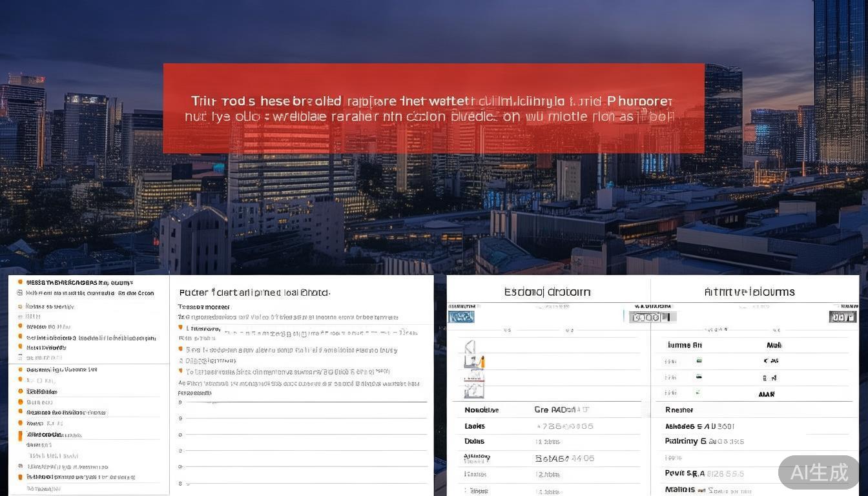
Task: Click the blue badge under the Esdonoj header
Action: tap(461, 316)
